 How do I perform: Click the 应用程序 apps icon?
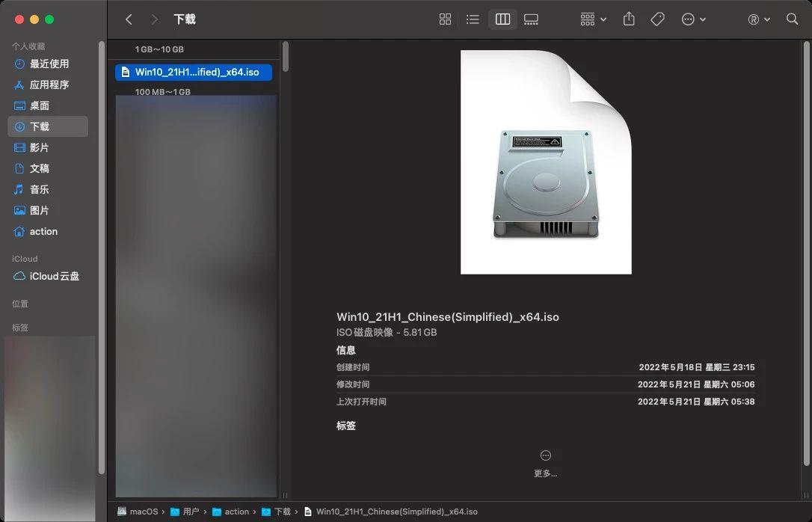pos(19,85)
